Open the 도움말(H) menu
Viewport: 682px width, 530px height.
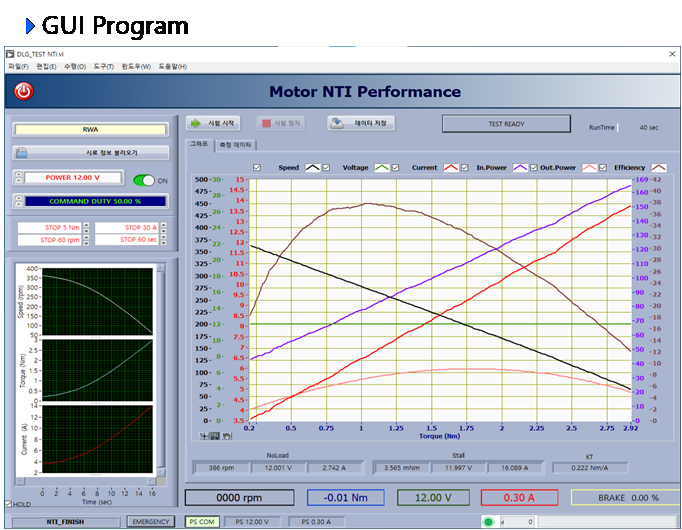[x=173, y=67]
